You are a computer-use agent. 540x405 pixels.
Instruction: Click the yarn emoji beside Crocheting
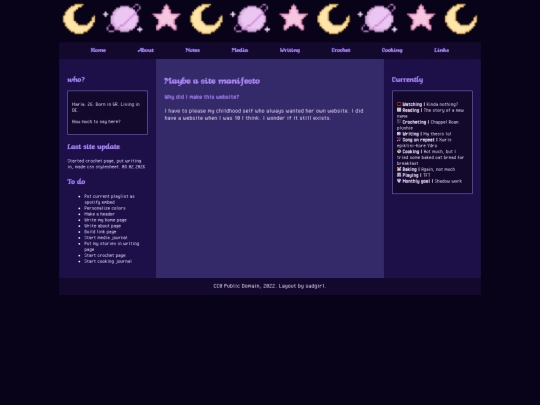pos(399,122)
